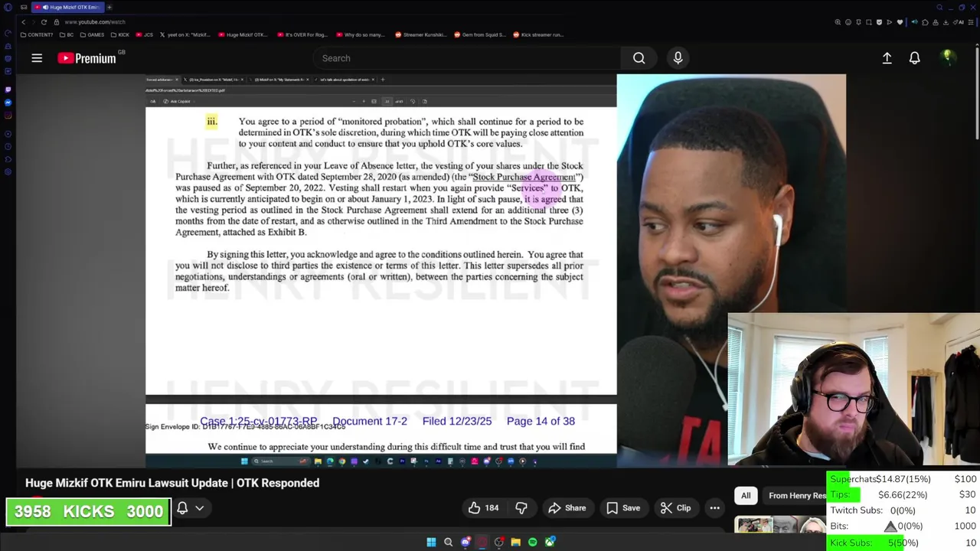The width and height of the screenshot is (980, 551).
Task: Open JCS bookmark
Action: pyautogui.click(x=145, y=34)
